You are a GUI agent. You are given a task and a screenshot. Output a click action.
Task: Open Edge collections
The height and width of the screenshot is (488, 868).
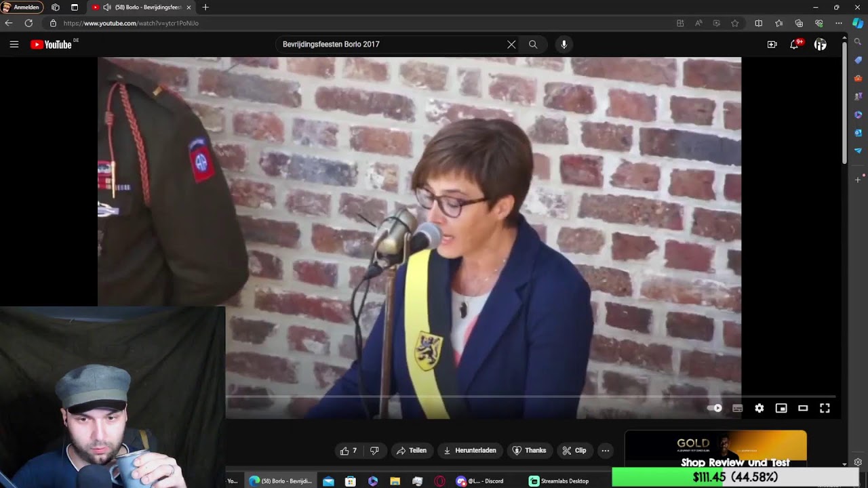coord(799,23)
